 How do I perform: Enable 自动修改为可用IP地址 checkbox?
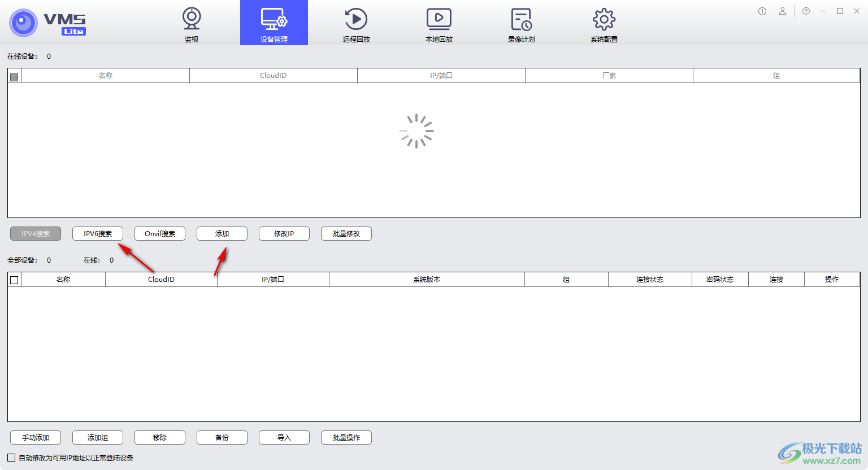pos(12,458)
